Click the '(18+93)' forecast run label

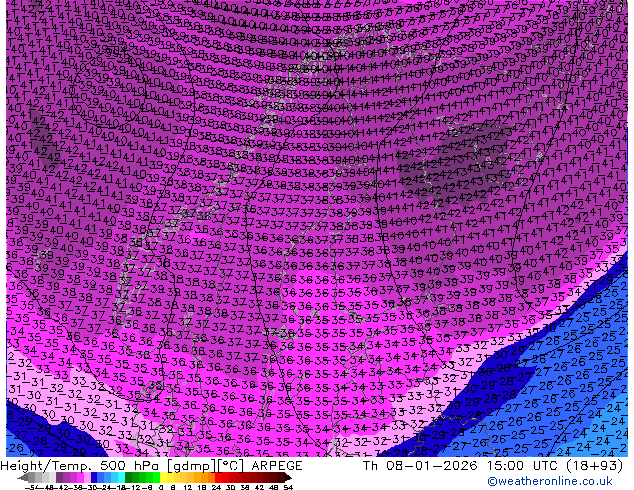594,466
